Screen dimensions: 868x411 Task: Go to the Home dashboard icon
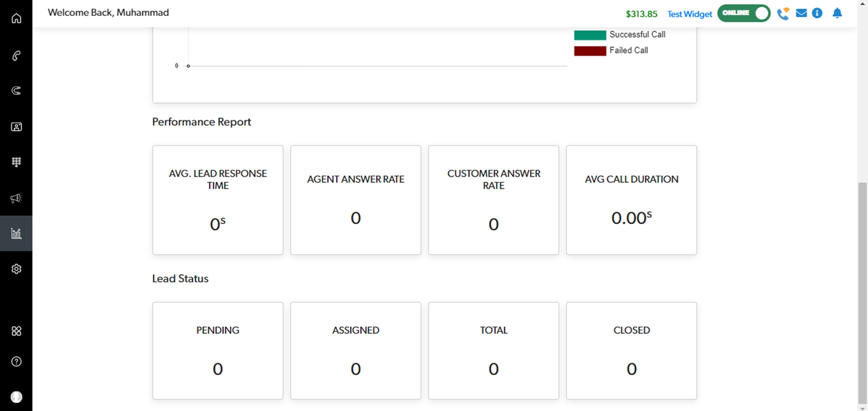(16, 19)
